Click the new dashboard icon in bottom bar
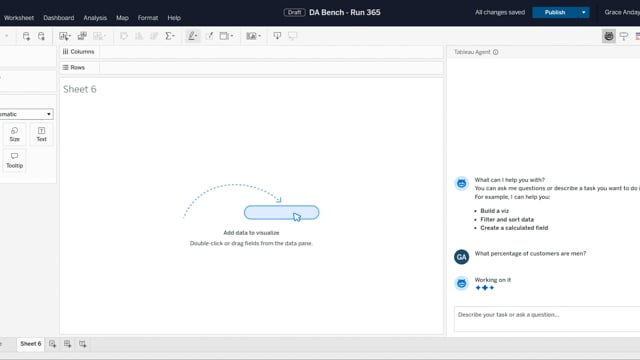Viewport: 640px width, 360px height. (x=67, y=344)
